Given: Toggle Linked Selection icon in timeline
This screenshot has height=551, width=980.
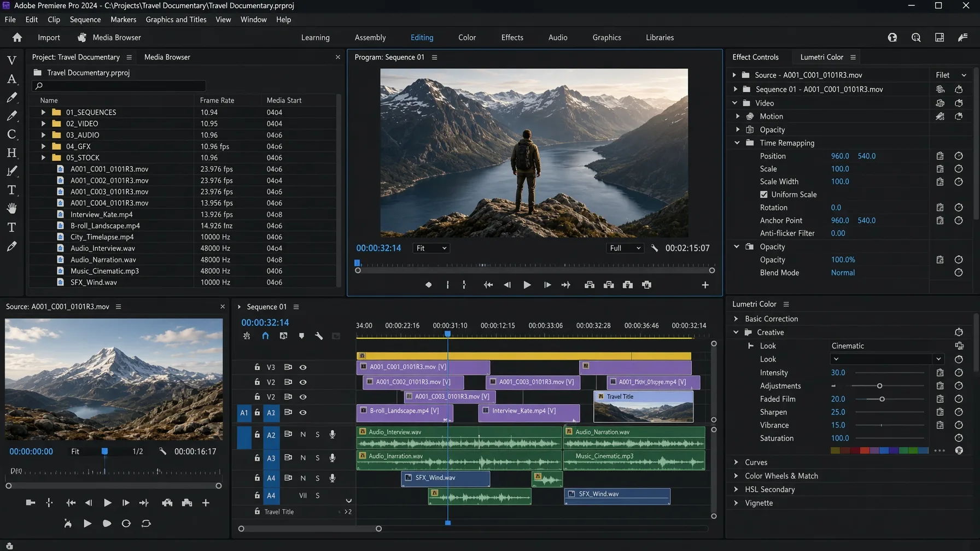Looking at the screenshot, I should (x=283, y=336).
